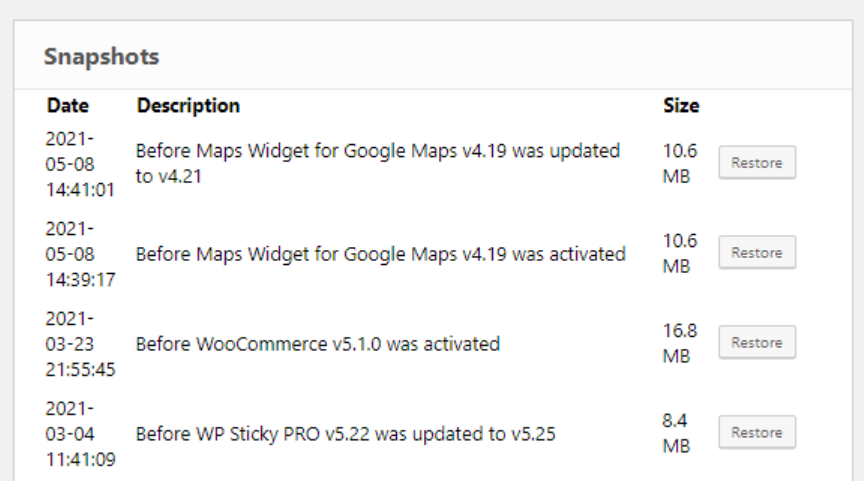Select the 2021-03-04 11:41:09 date cell
The height and width of the screenshot is (481, 864).
pos(80,433)
